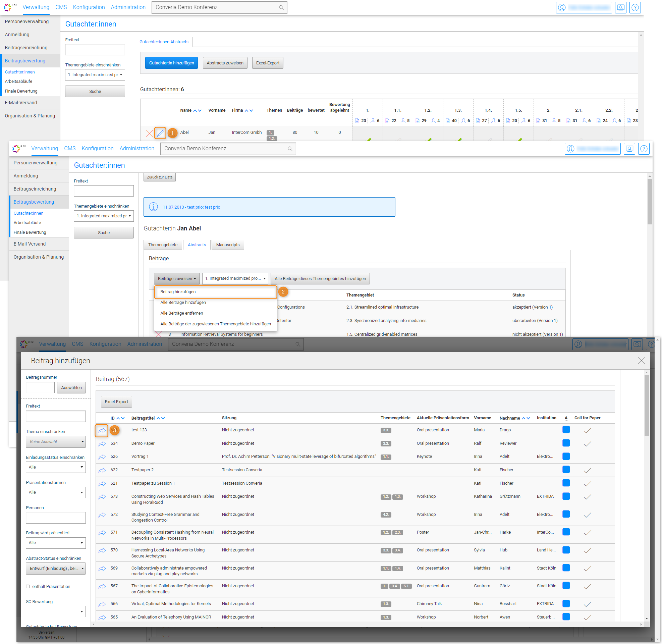
Task: Sort ID column ascending arrow
Action: click(118, 418)
